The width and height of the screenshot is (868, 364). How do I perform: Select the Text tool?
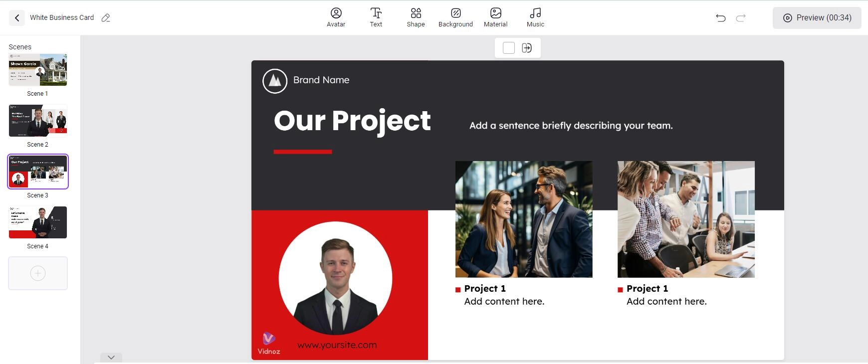coord(376,17)
